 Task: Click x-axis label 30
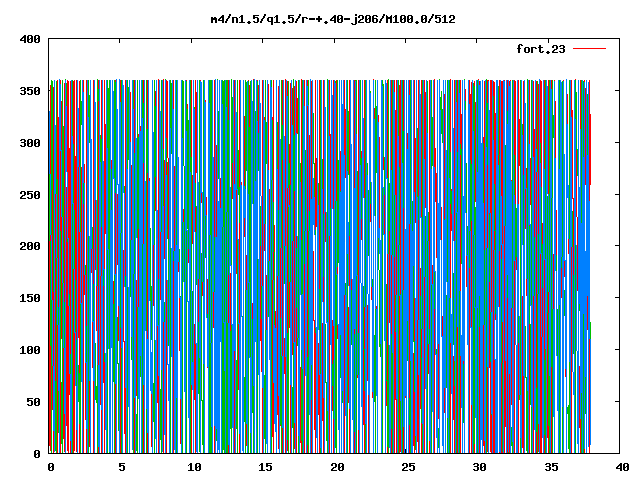pyautogui.click(x=480, y=467)
